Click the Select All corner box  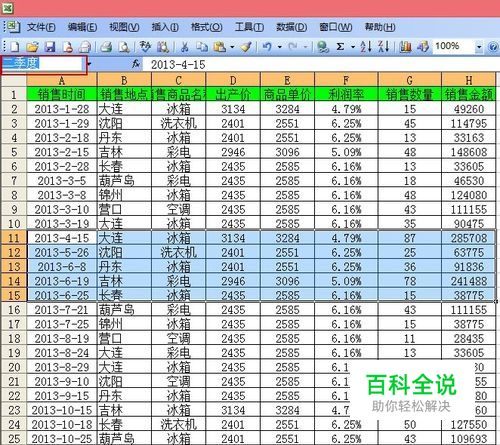click(14, 80)
